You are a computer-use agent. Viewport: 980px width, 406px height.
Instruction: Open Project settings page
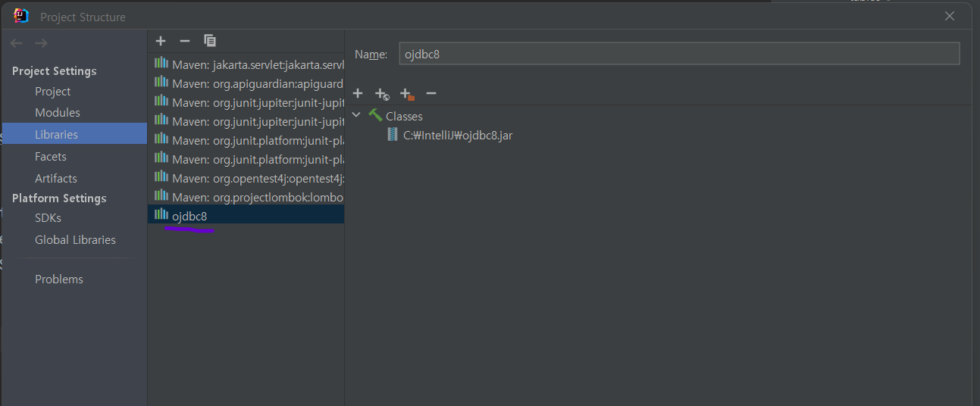click(52, 91)
